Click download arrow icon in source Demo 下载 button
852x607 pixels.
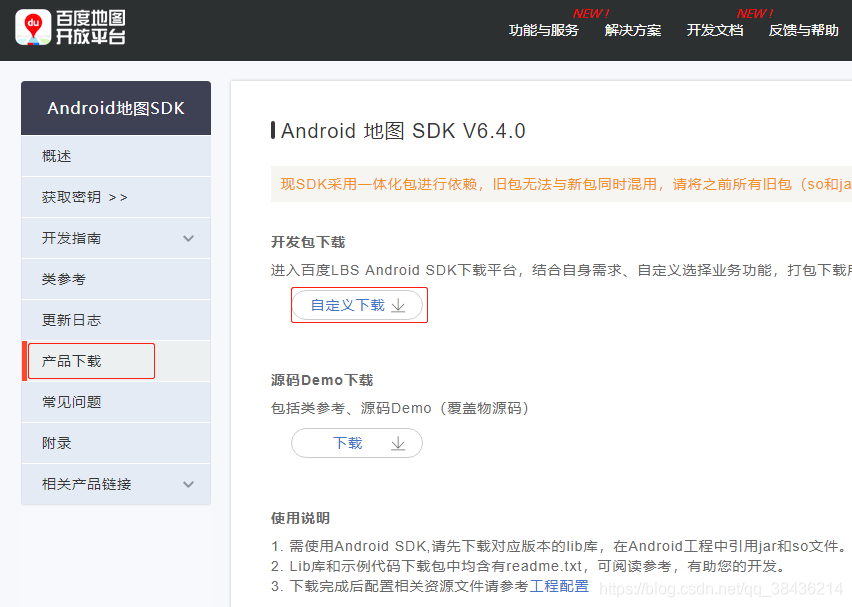click(398, 443)
